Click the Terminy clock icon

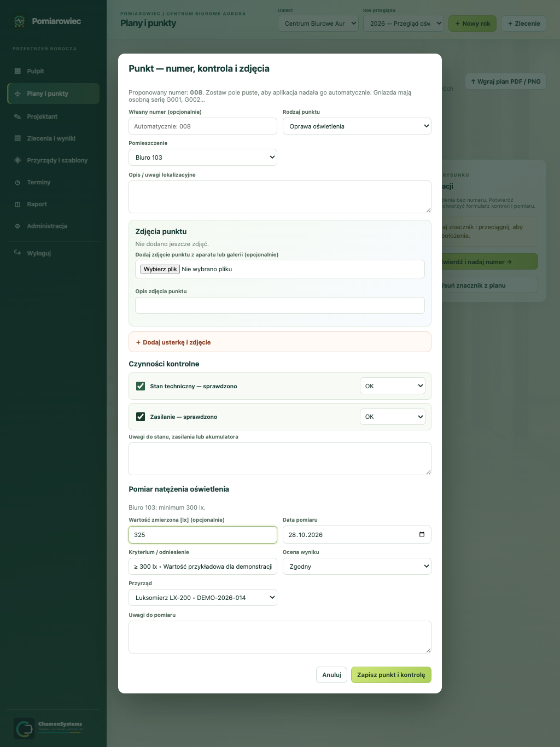(17, 183)
